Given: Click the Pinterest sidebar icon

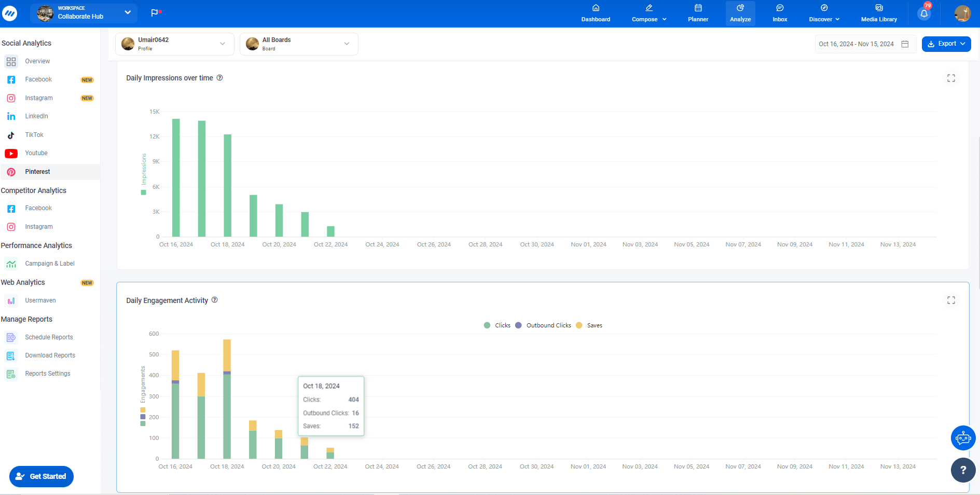Looking at the screenshot, I should click(11, 172).
